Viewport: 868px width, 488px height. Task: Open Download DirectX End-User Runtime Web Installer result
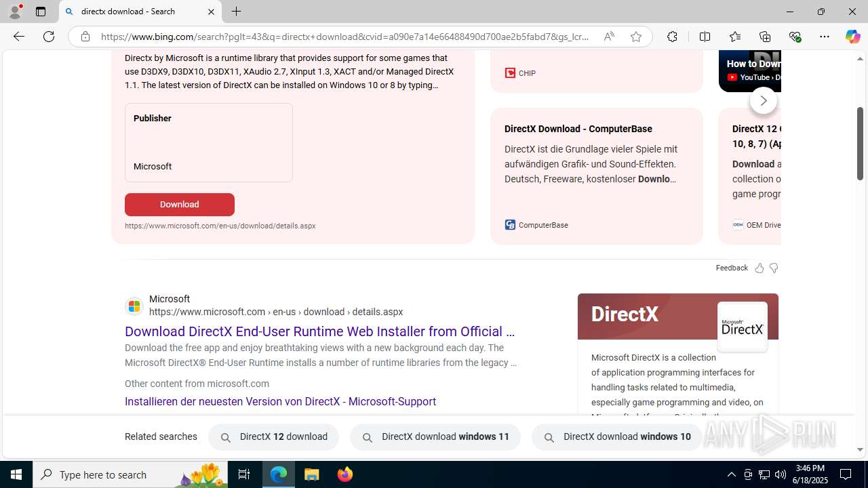coord(319,331)
